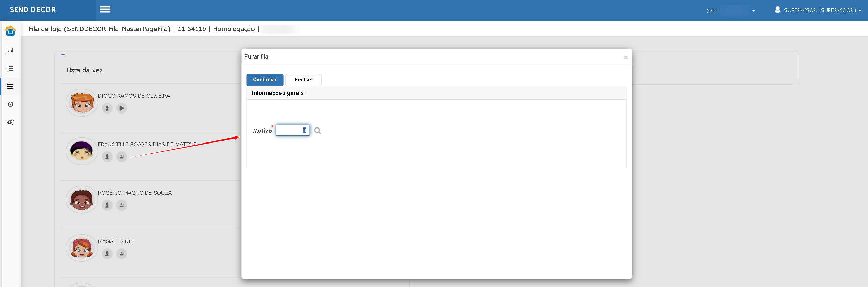Click the home store icon in sidebar
The height and width of the screenshot is (287, 868).
[x=10, y=31]
